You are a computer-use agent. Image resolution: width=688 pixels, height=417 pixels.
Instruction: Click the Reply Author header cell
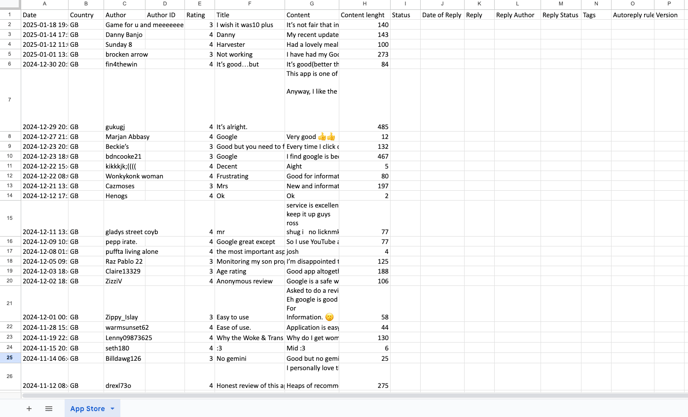point(517,15)
